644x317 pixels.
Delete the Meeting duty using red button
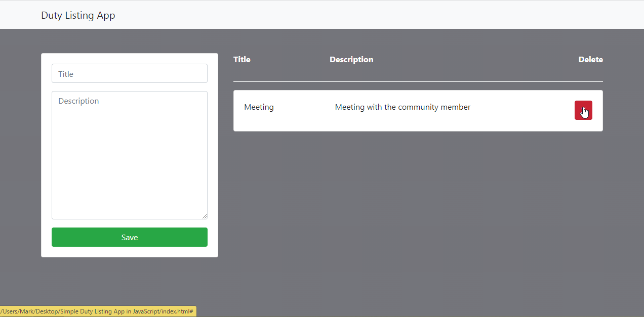[583, 110]
